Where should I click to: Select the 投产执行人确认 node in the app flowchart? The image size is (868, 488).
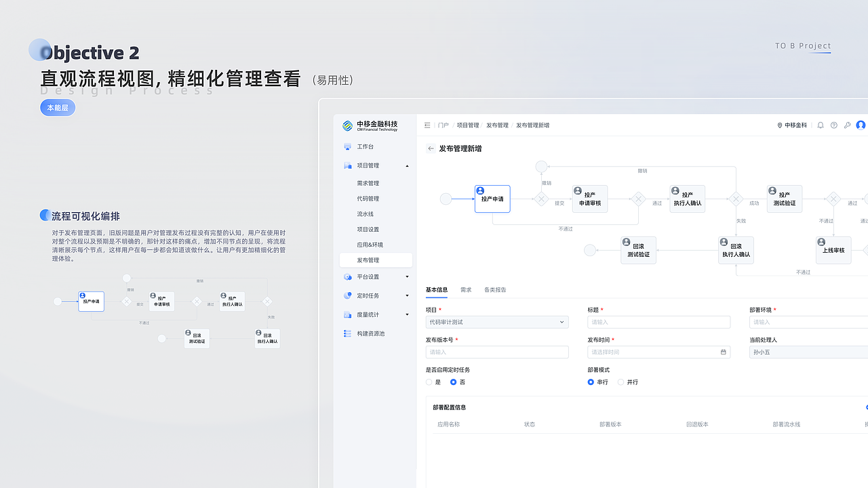tap(688, 199)
